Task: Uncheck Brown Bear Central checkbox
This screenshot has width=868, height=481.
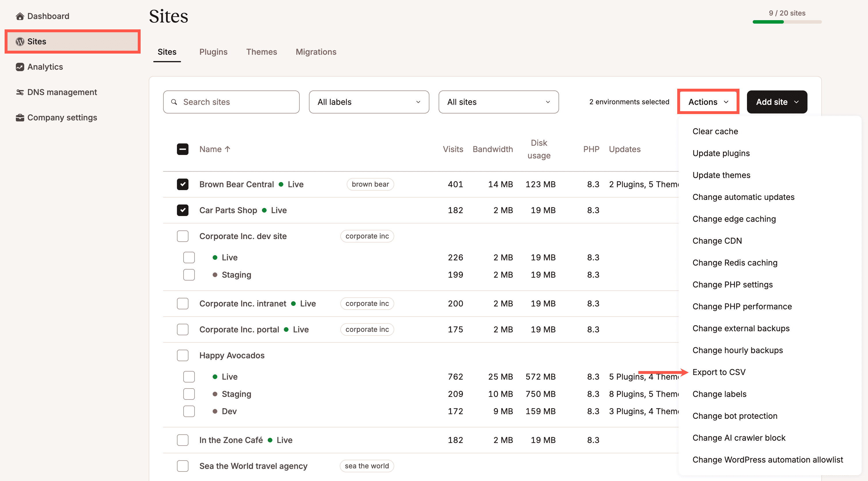Action: point(183,184)
